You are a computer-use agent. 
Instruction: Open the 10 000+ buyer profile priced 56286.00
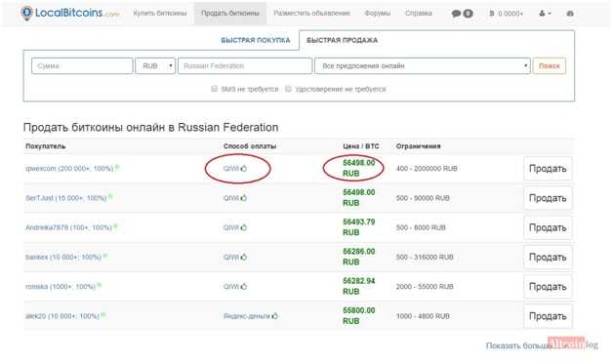pos(63,258)
